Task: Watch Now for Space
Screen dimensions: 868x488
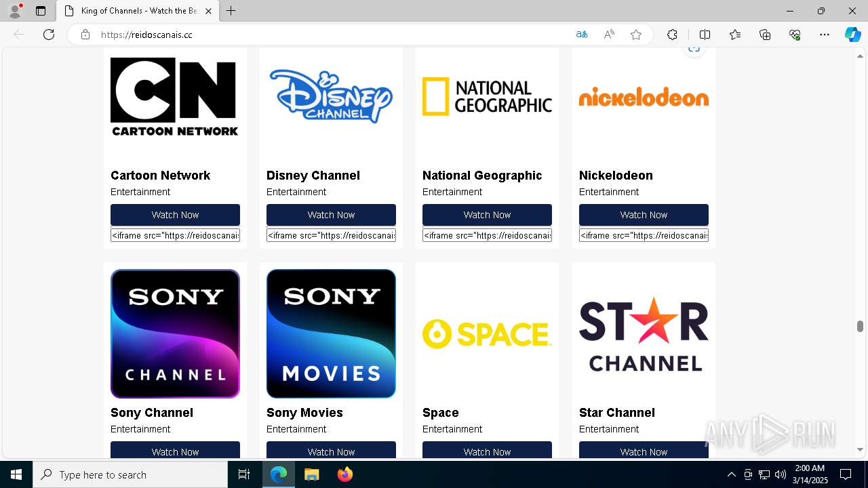Action: click(487, 450)
